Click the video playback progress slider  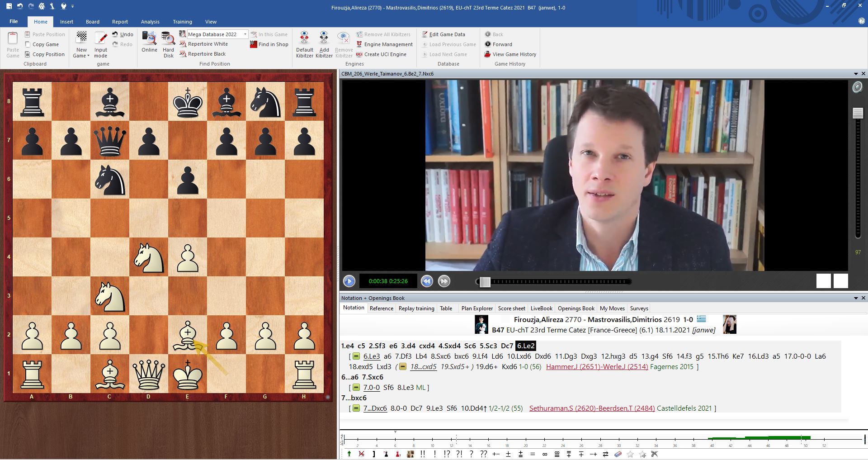coord(553,282)
